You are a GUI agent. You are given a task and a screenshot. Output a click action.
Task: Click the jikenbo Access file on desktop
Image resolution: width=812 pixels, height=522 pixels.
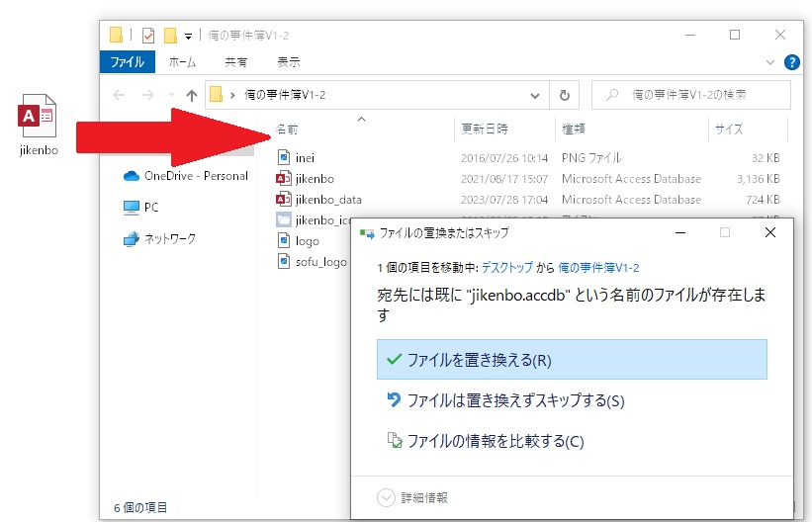38,126
